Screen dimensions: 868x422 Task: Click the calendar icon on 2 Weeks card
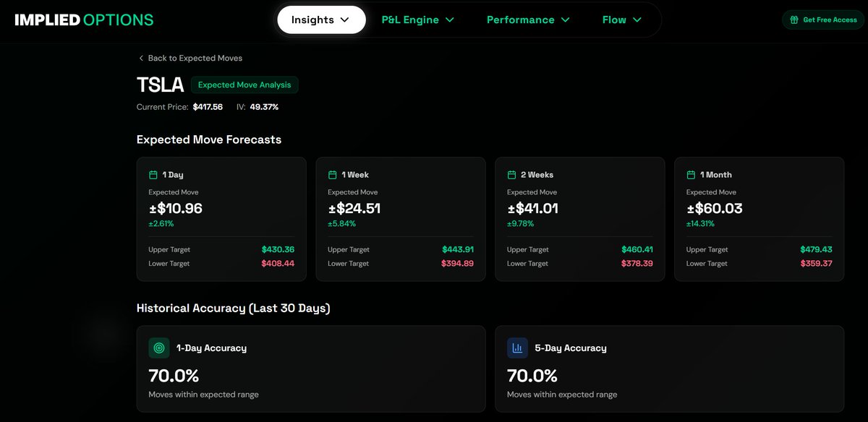(x=511, y=175)
